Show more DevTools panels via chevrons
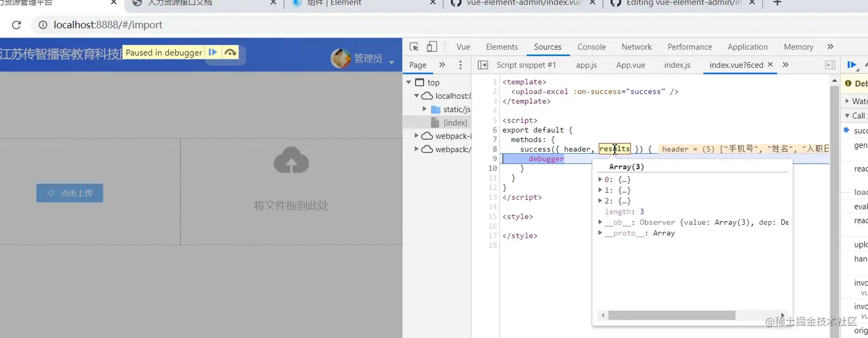This screenshot has height=338, width=868. pyautogui.click(x=830, y=46)
